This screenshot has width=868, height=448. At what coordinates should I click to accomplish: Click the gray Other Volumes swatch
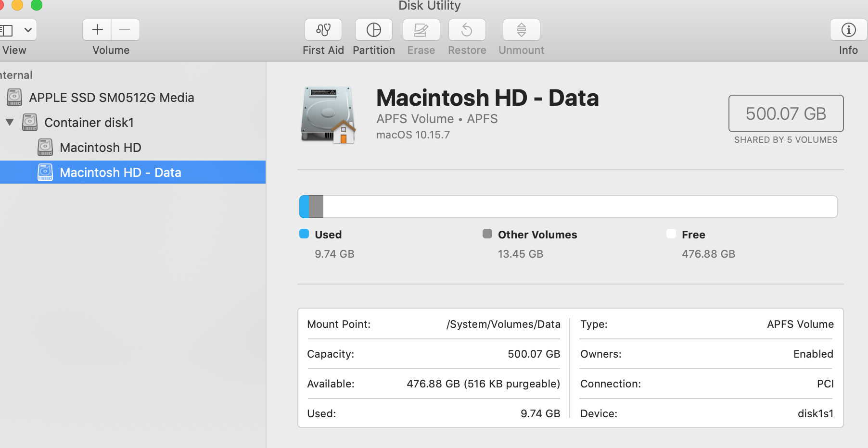(487, 234)
